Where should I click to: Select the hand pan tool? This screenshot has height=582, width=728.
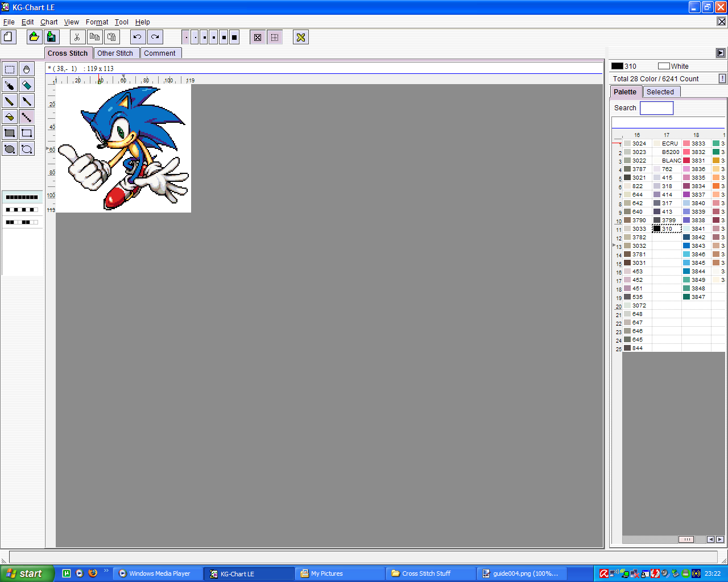(27, 69)
